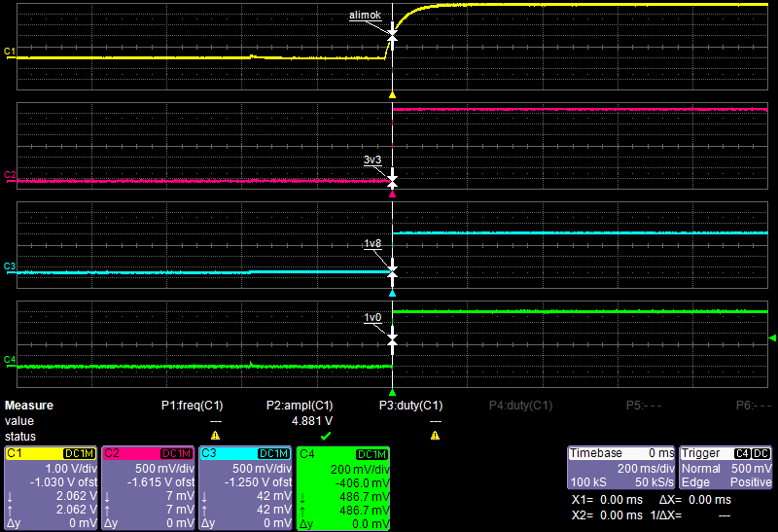The width and height of the screenshot is (778, 532).
Task: Select the P1:freq(C1) measurement
Action: [192, 406]
